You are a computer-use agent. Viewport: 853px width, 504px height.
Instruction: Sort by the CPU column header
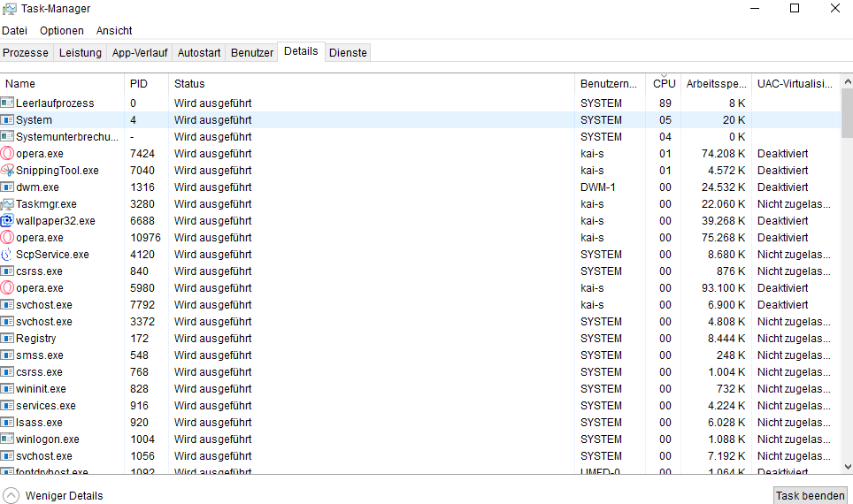(664, 84)
